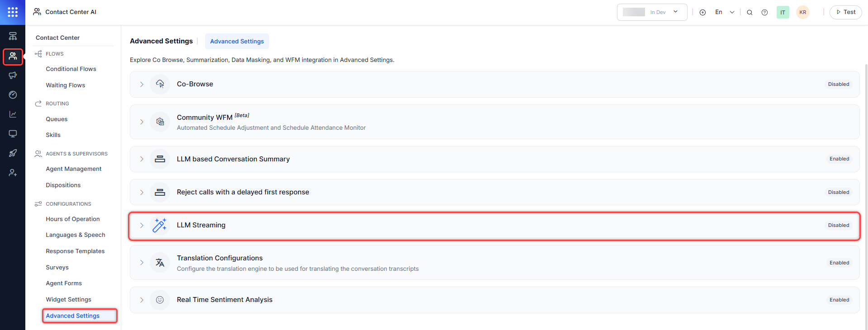The image size is (868, 330).
Task: Open the monitor console icon
Action: [x=13, y=133]
